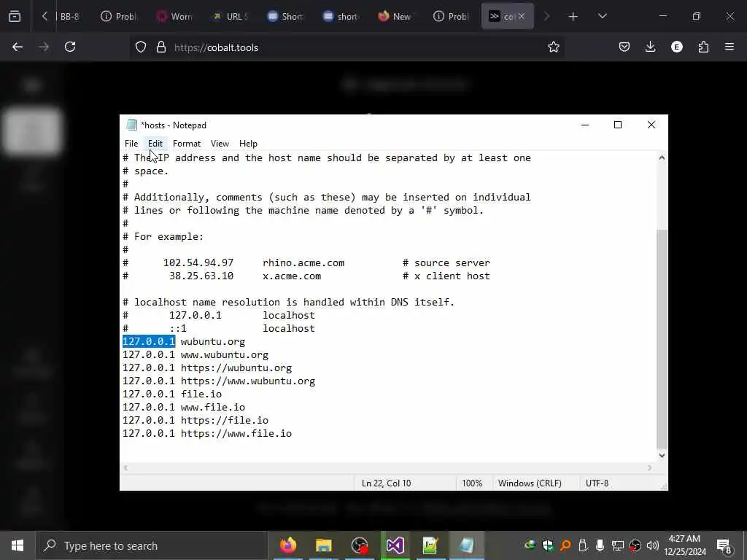Open the Notepad Help menu
This screenshot has width=747, height=560.
(x=248, y=144)
